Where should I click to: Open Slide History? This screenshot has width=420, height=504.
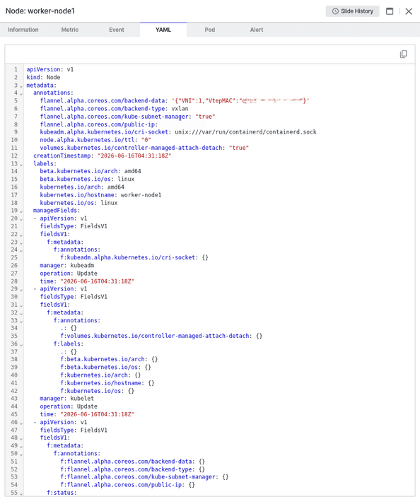[352, 11]
